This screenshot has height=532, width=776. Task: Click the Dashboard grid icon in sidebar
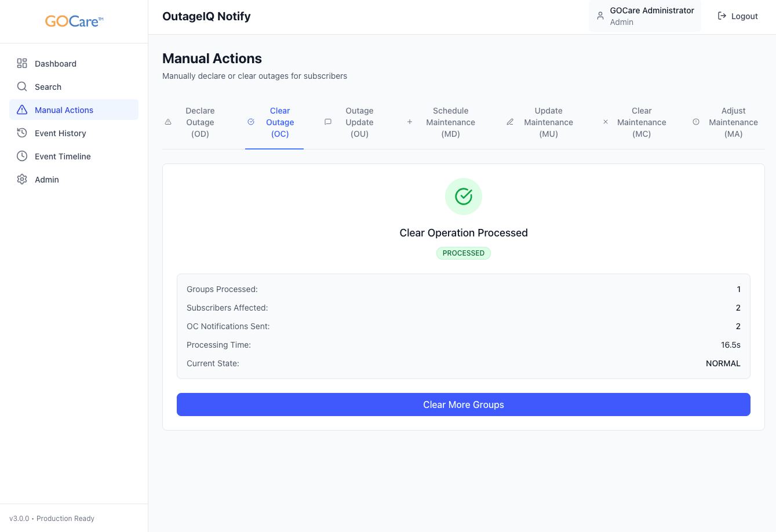[x=22, y=64]
